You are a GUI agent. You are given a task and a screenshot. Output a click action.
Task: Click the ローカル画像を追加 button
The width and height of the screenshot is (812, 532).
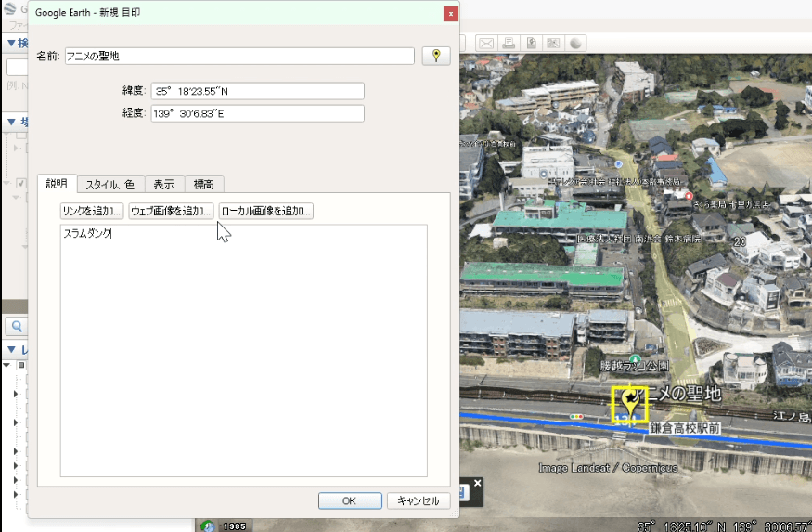(266, 211)
